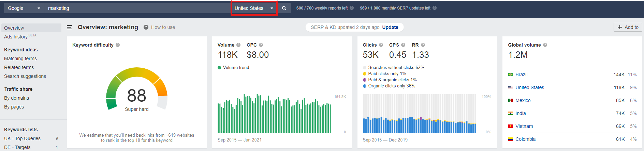Click the Clicks info icon
Viewport: 644px width, 151px height.
click(x=381, y=45)
